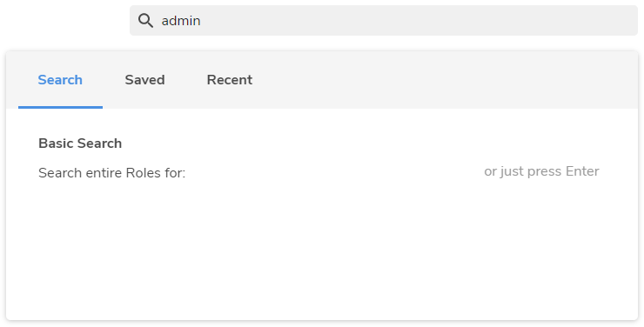Switch to the Saved tab

(144, 80)
